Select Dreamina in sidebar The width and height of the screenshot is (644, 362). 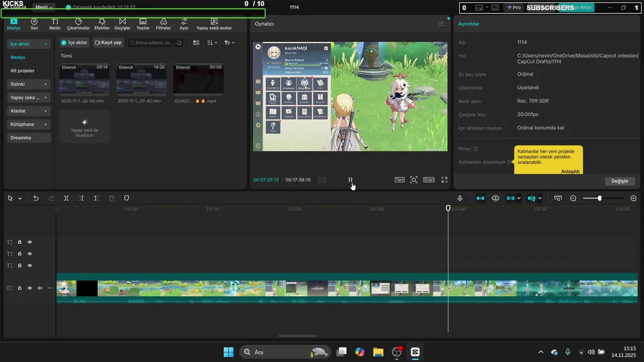pyautogui.click(x=29, y=138)
